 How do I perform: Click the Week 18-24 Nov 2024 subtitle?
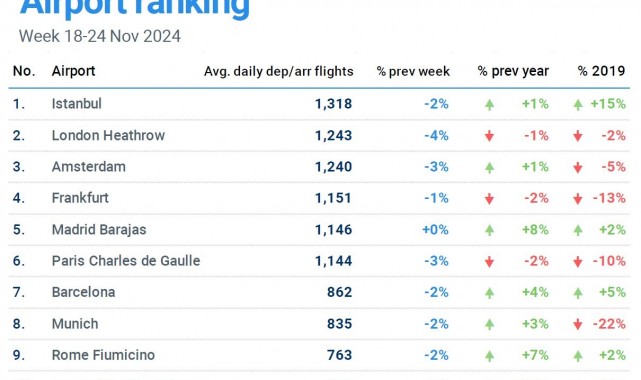pyautogui.click(x=100, y=36)
